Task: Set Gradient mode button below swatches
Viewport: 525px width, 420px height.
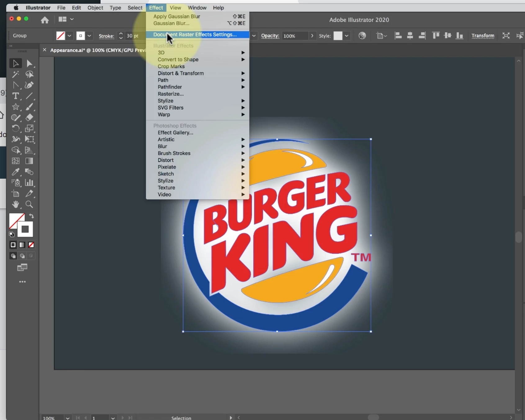Action: click(22, 245)
